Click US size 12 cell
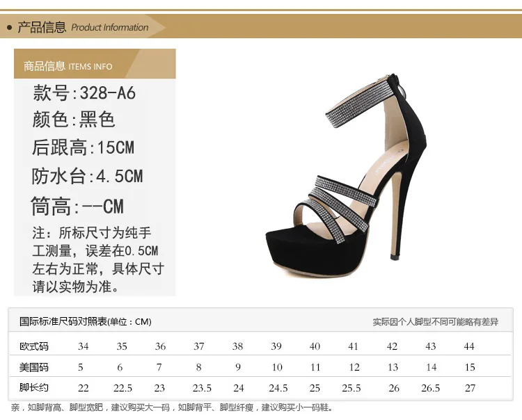 (354, 367)
